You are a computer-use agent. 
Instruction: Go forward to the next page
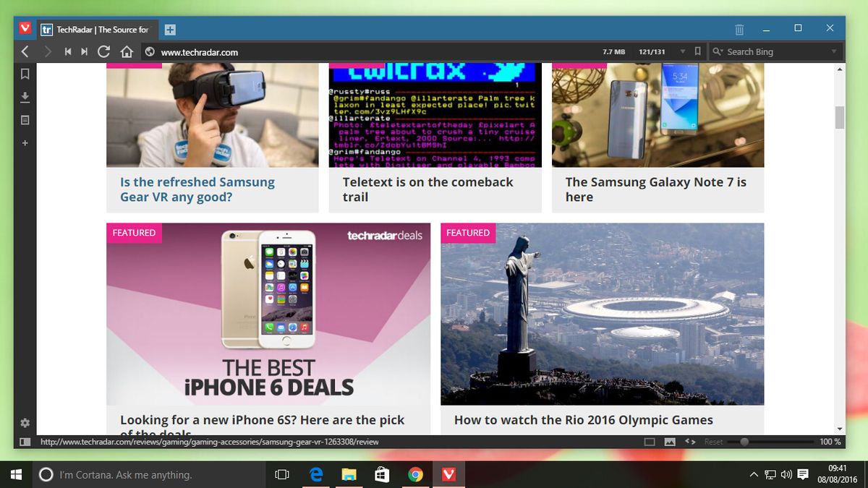pyautogui.click(x=48, y=51)
